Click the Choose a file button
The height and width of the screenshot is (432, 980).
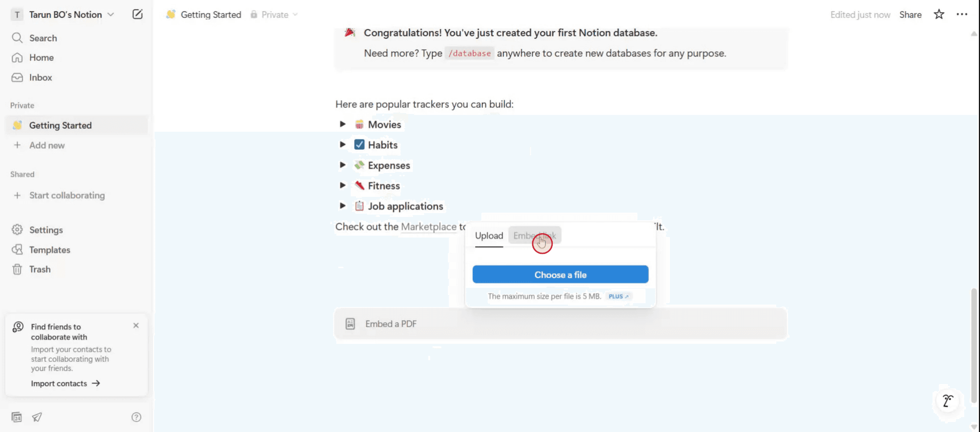[560, 274]
